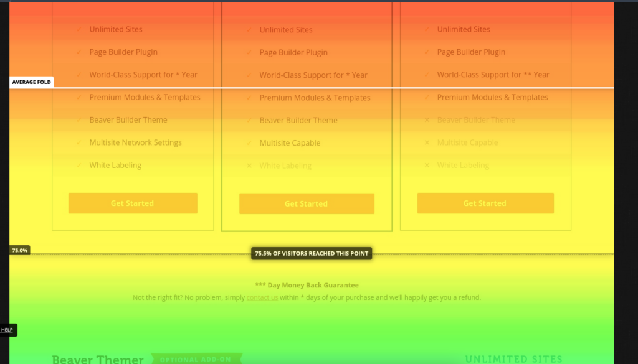
Task: Select the AVERAGE FOLD label
Action: (31, 82)
